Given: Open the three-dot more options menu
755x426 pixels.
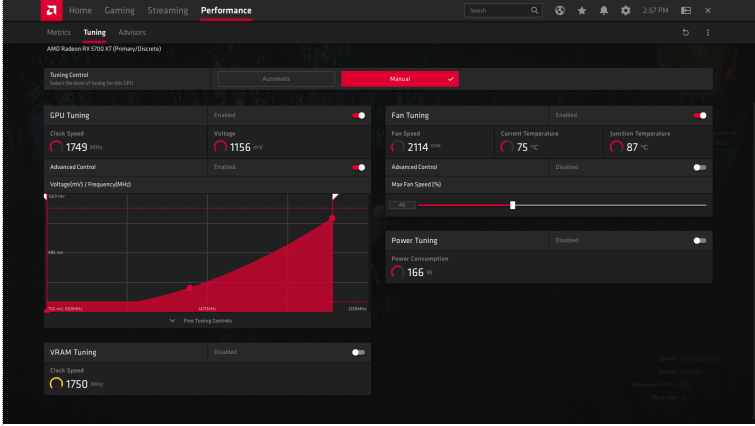Looking at the screenshot, I should 707,32.
